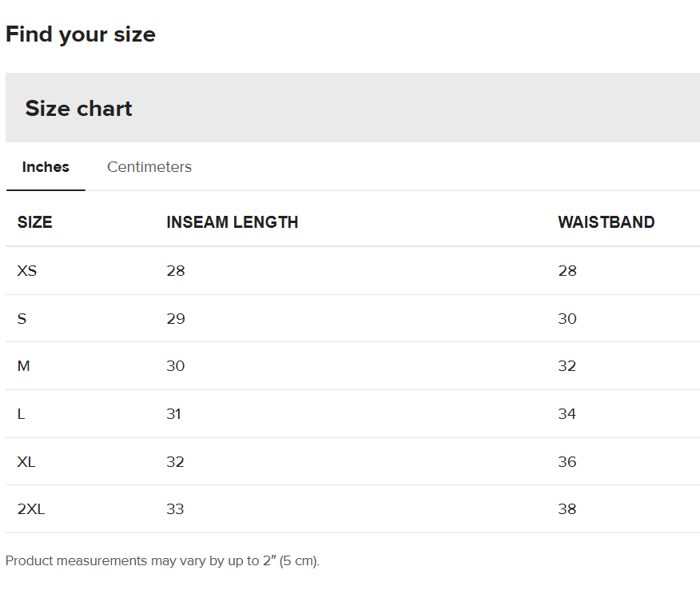Select the Inches tab

click(46, 167)
